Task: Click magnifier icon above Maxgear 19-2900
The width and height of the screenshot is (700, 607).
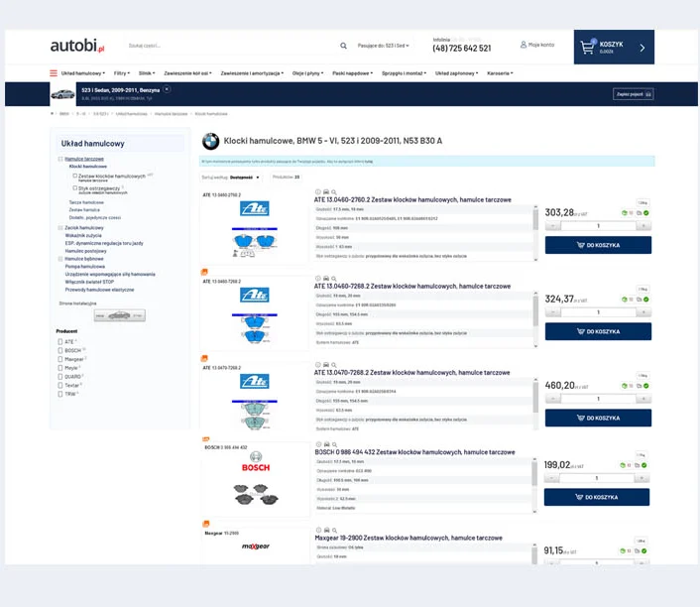Action: point(334,531)
